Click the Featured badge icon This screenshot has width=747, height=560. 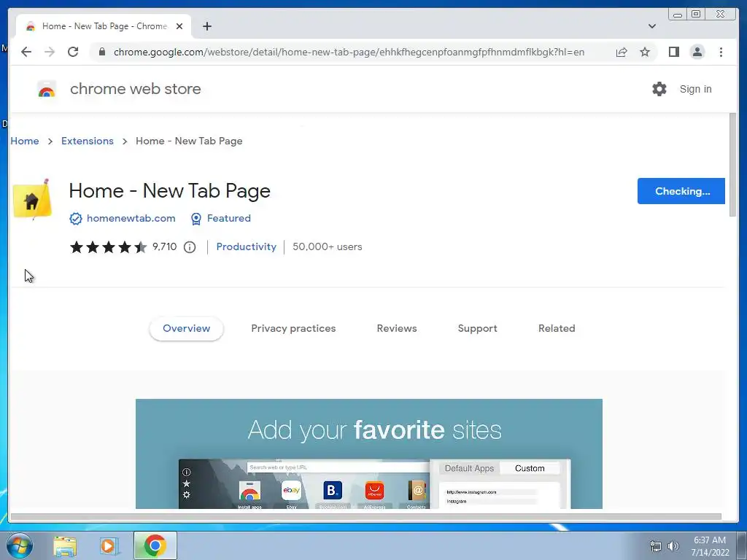click(x=196, y=219)
